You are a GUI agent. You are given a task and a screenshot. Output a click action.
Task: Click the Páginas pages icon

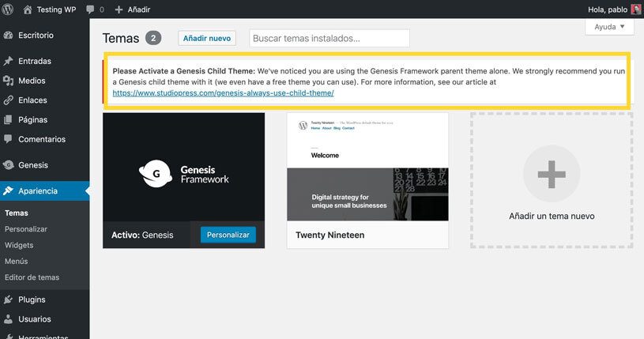(8, 119)
